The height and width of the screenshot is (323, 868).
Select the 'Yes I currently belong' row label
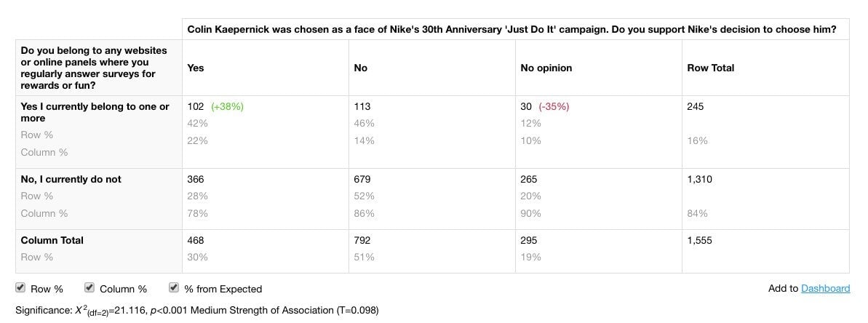coord(95,112)
